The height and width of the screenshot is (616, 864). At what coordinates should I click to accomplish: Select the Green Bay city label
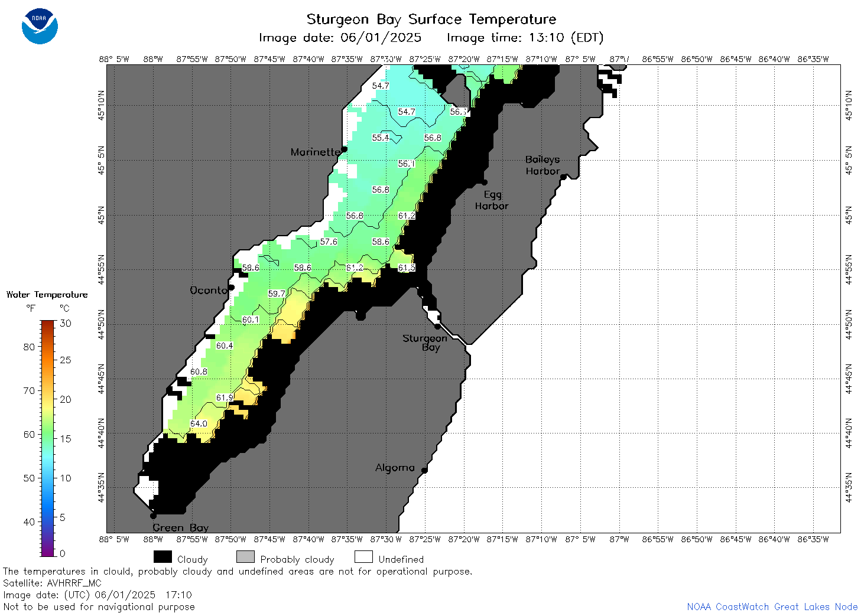180,527
